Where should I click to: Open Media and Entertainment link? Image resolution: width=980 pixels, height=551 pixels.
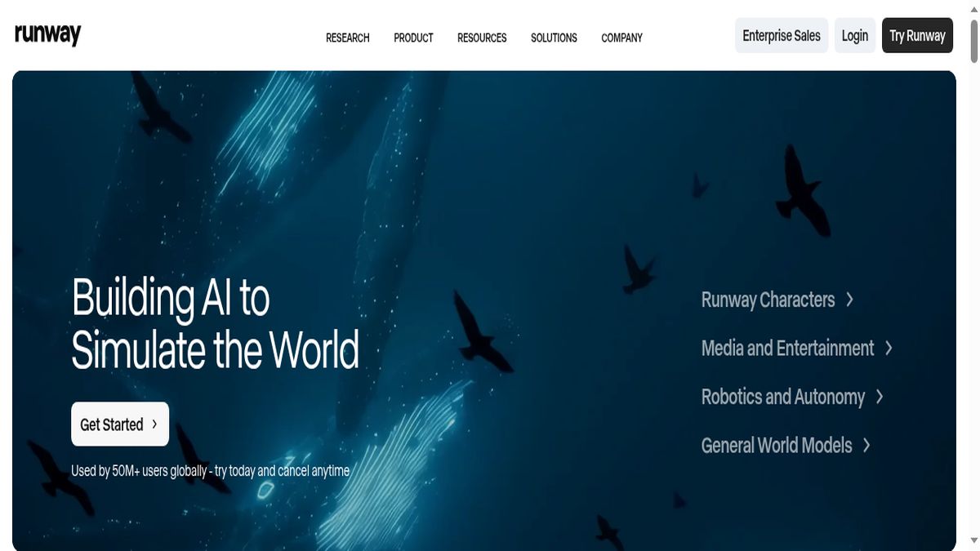coord(787,348)
